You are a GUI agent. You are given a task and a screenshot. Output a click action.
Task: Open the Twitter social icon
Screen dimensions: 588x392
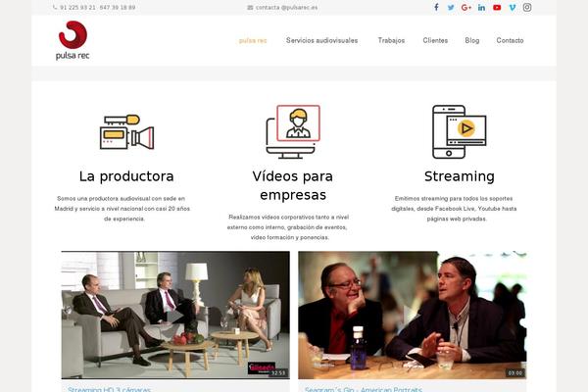(451, 7)
